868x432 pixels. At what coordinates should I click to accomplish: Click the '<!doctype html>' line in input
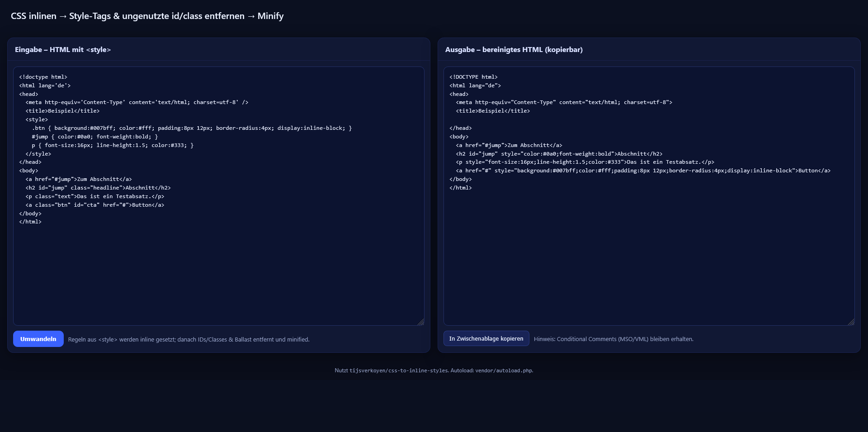pyautogui.click(x=43, y=77)
